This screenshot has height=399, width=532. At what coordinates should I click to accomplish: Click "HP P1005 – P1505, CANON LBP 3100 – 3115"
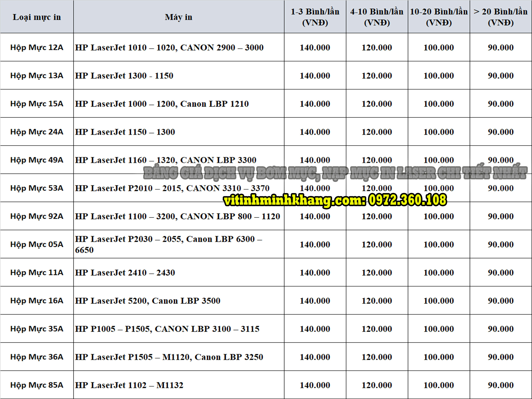point(167,329)
